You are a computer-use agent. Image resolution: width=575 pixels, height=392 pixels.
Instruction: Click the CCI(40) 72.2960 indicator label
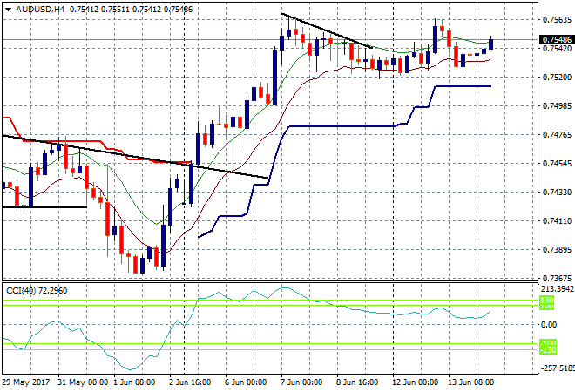pos(37,291)
